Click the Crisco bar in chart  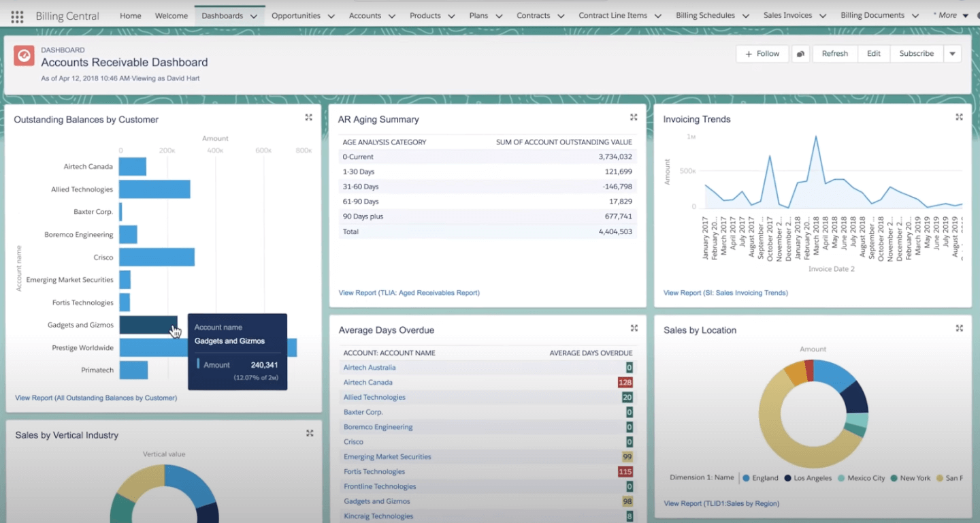point(157,257)
